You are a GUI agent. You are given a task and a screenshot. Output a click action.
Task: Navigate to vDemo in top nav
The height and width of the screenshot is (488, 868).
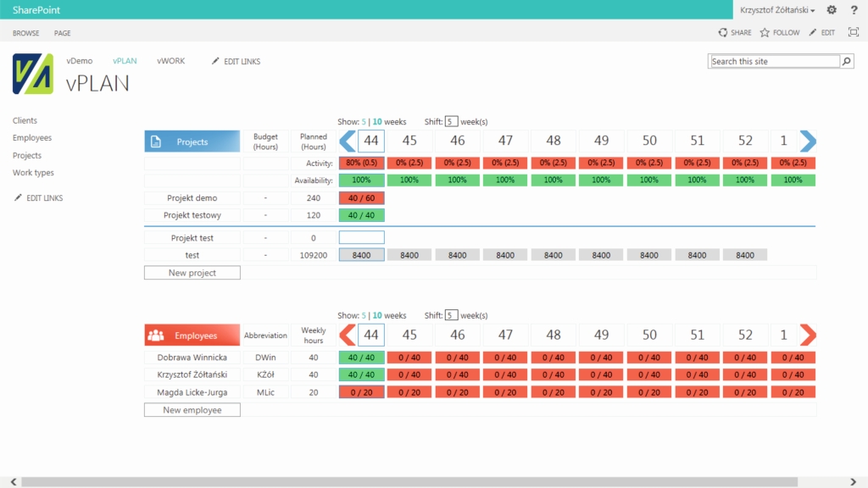[x=79, y=61]
